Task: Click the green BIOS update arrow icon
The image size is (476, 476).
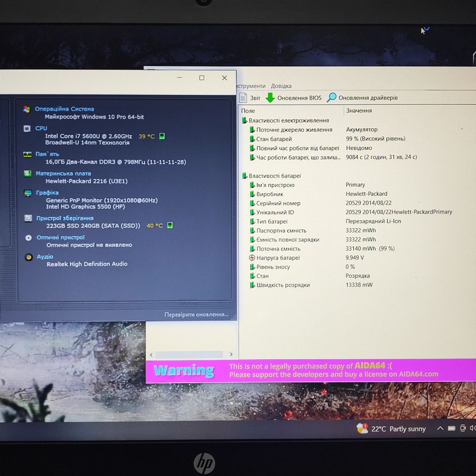Action: coord(270,98)
